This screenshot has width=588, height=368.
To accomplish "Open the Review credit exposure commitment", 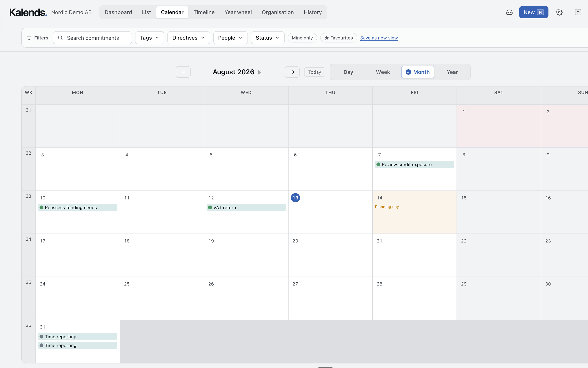I will (414, 164).
